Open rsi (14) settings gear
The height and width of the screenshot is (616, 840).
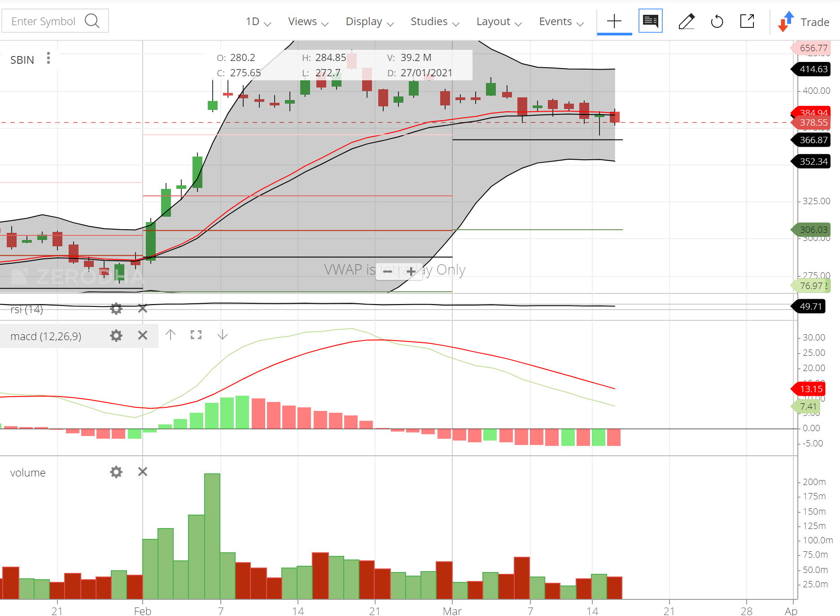point(116,308)
